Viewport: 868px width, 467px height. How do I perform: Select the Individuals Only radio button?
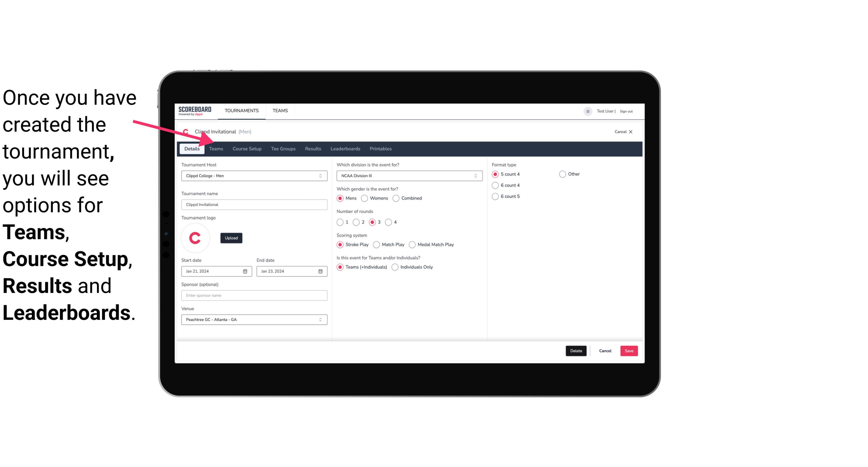click(395, 267)
